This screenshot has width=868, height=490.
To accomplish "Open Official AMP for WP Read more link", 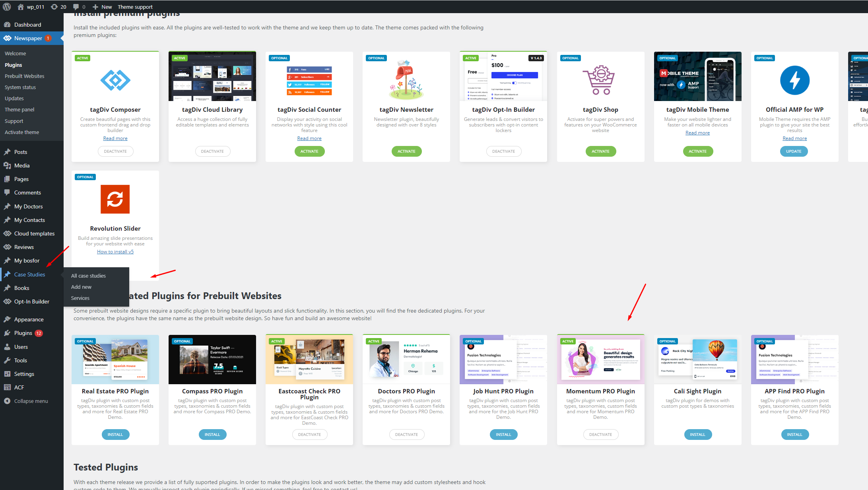I will [x=795, y=138].
